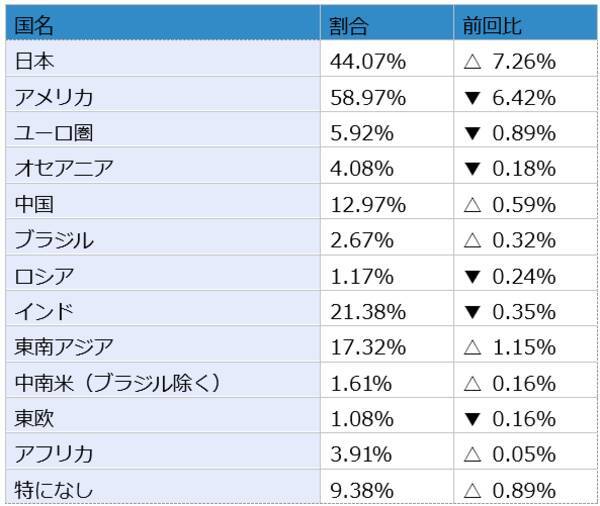Image resolution: width=600 pixels, height=506 pixels.
Task: Select the 9.38% cell for 特になし
Action: click(x=362, y=490)
